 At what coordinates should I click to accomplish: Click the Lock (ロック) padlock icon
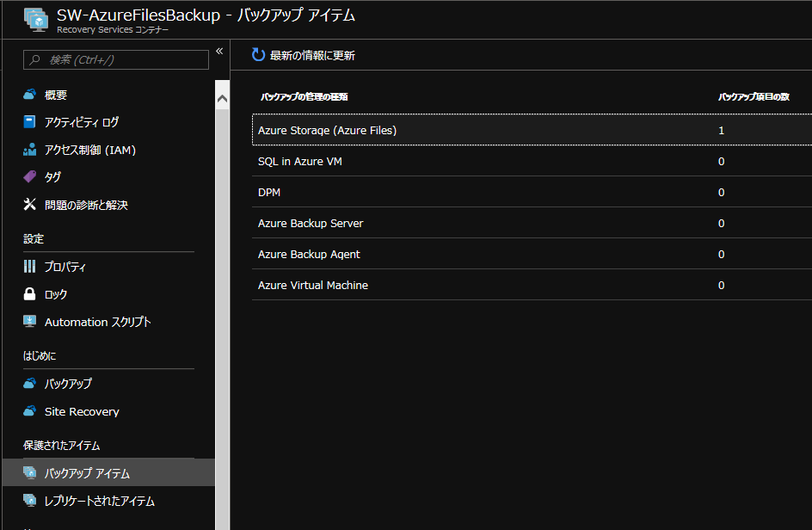pos(30,294)
